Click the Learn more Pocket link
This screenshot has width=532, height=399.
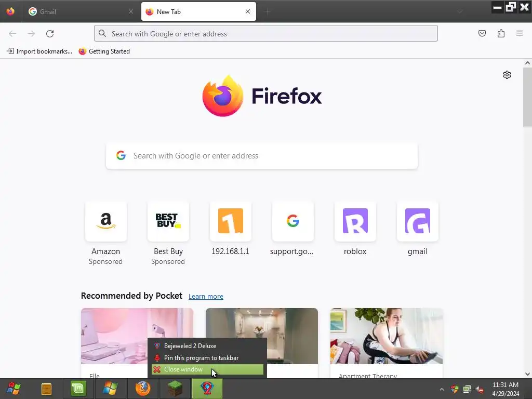(206, 296)
